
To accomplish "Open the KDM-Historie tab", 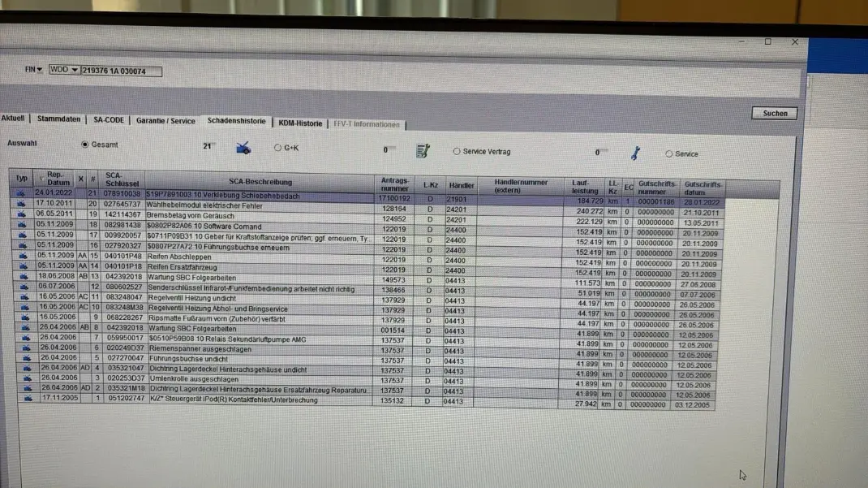I will click(300, 123).
